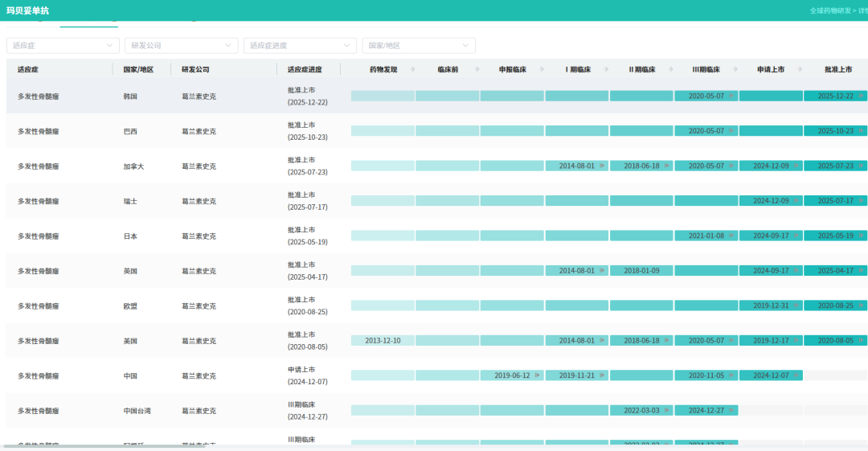Click the 2013-12-10 drug discovery cell
This screenshot has height=451, width=868.
(383, 341)
